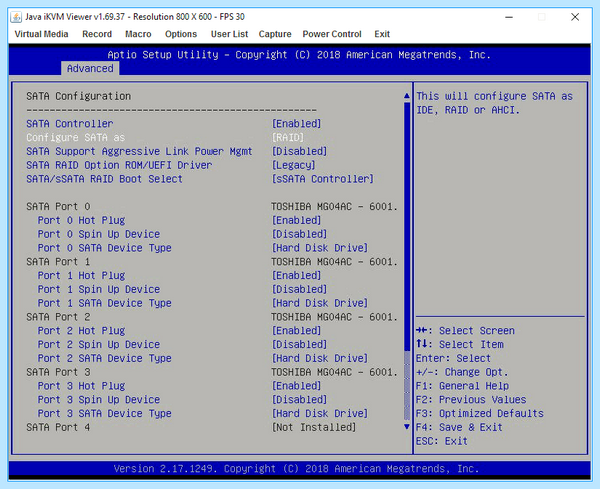Minimize the iKVM Viewer window
This screenshot has height=489, width=600.
point(509,17)
